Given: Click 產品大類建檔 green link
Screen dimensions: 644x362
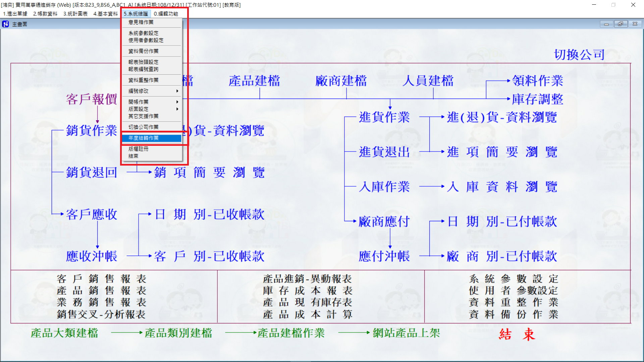Looking at the screenshot, I should pos(64,333).
